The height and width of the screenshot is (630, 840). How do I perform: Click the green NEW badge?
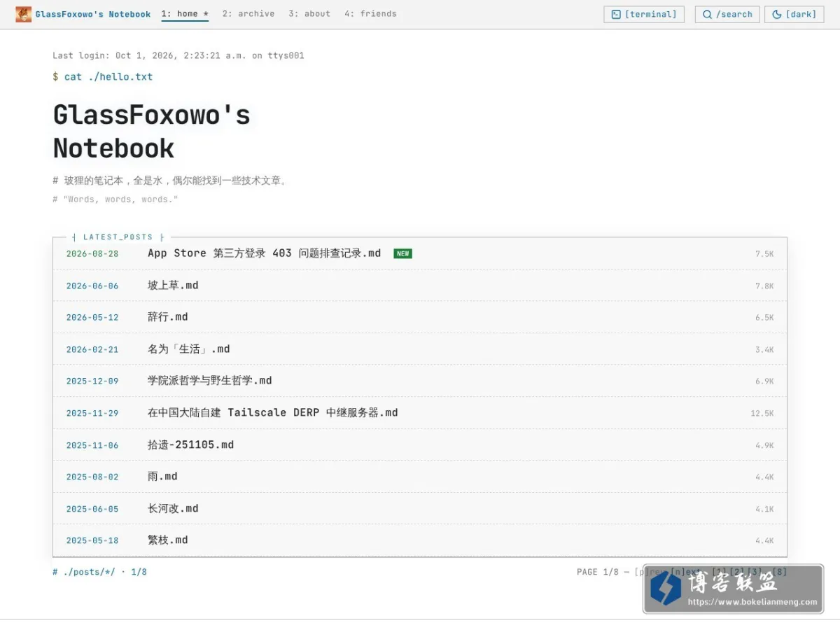point(402,254)
